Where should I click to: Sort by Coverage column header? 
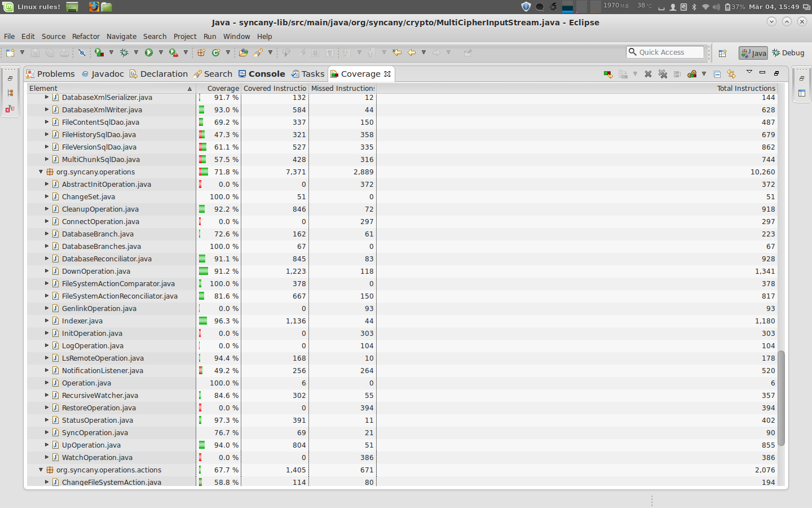(x=223, y=89)
